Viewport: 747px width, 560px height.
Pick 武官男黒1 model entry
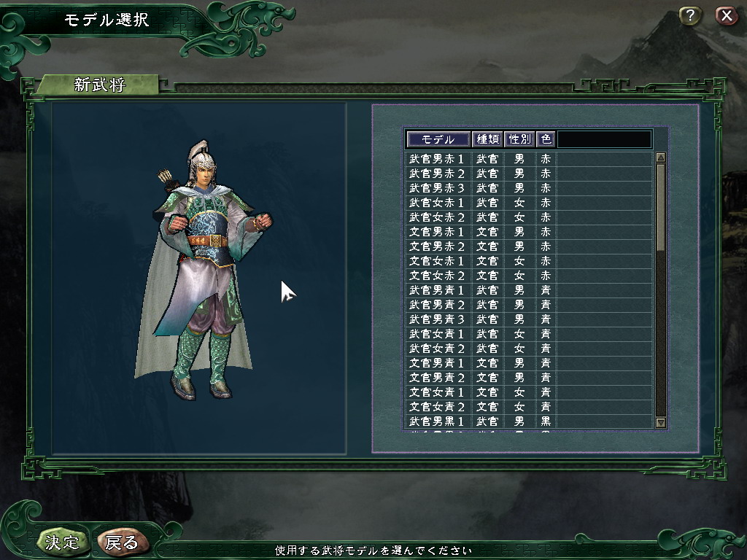[x=529, y=421]
